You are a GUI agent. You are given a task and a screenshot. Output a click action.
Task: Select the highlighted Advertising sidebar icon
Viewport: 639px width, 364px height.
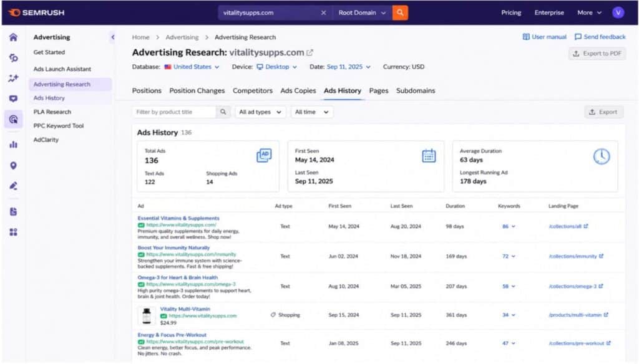14,119
